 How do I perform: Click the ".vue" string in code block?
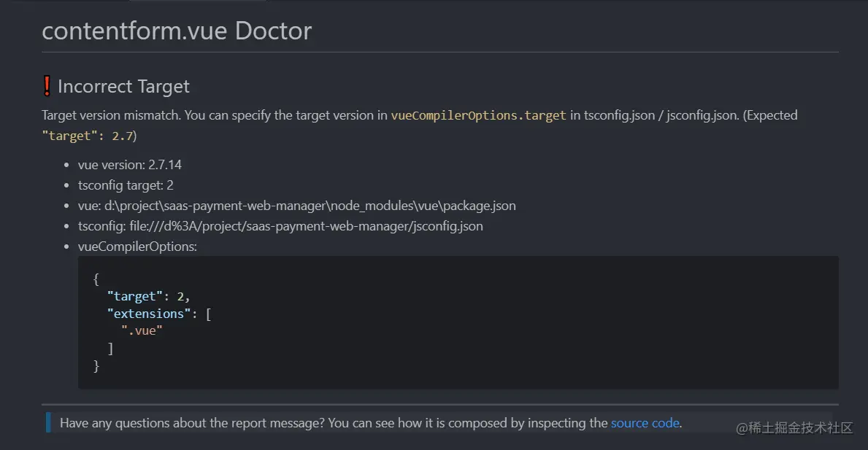[142, 330]
